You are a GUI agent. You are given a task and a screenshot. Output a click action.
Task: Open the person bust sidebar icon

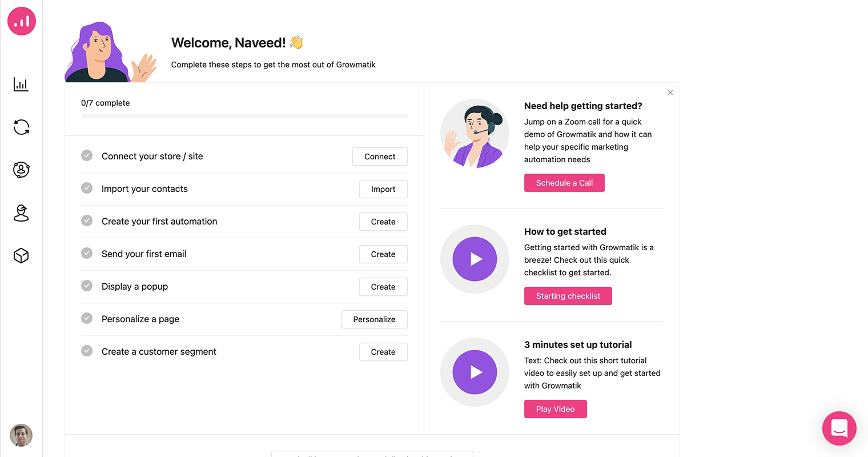[21, 213]
